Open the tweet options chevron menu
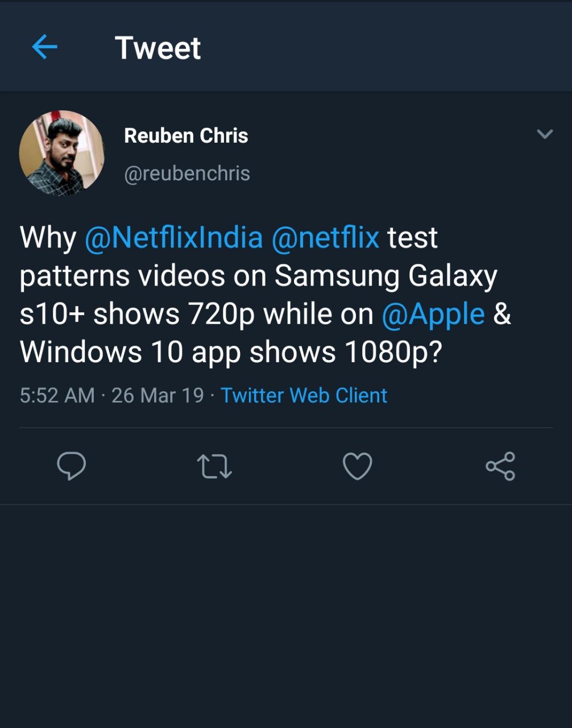The width and height of the screenshot is (572, 728). [x=545, y=134]
